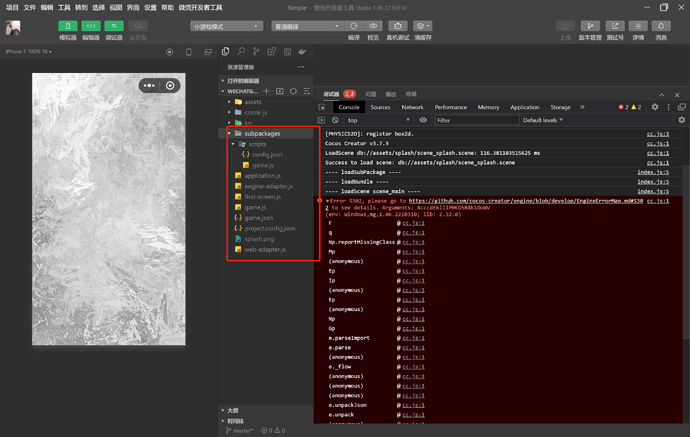
Task: Show more devtools tabs chevron
Action: click(x=582, y=107)
